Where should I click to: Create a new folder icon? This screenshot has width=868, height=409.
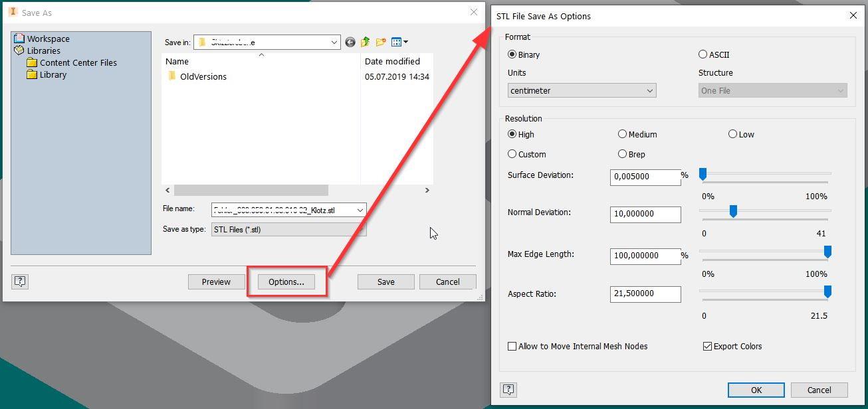pyautogui.click(x=381, y=42)
